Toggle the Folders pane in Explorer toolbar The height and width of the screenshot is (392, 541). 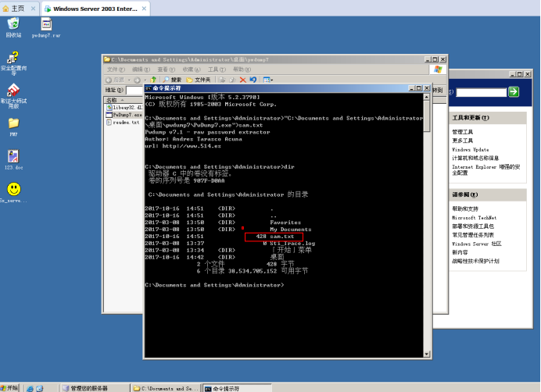[x=199, y=80]
